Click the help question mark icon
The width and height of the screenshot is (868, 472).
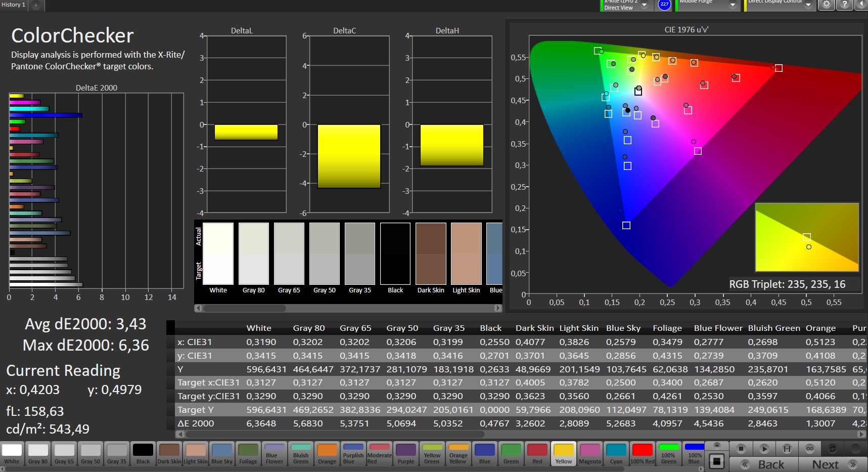(844, 5)
